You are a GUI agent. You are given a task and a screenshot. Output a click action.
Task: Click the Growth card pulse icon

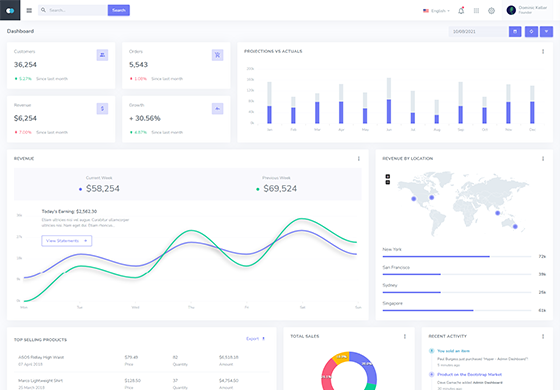coord(218,109)
